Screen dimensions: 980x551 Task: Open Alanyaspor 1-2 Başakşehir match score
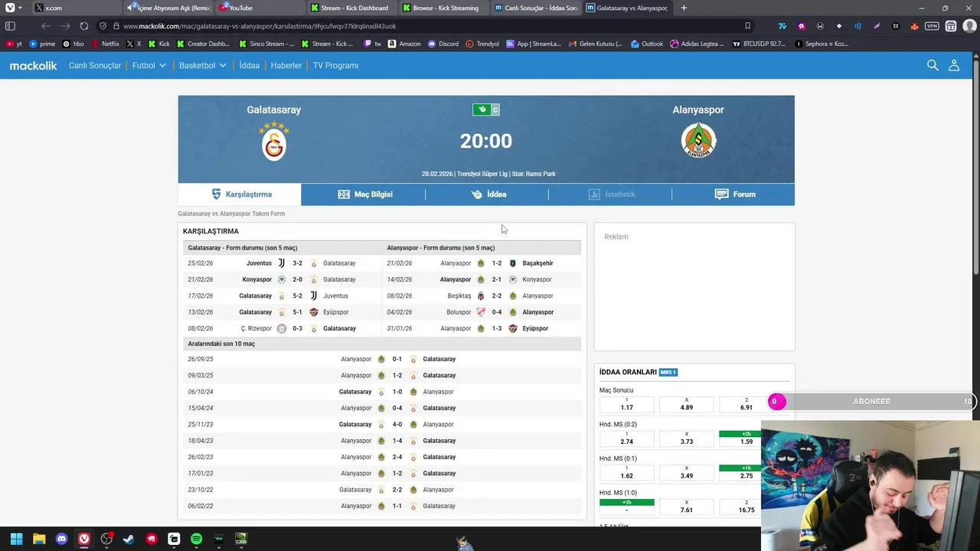pyautogui.click(x=497, y=263)
